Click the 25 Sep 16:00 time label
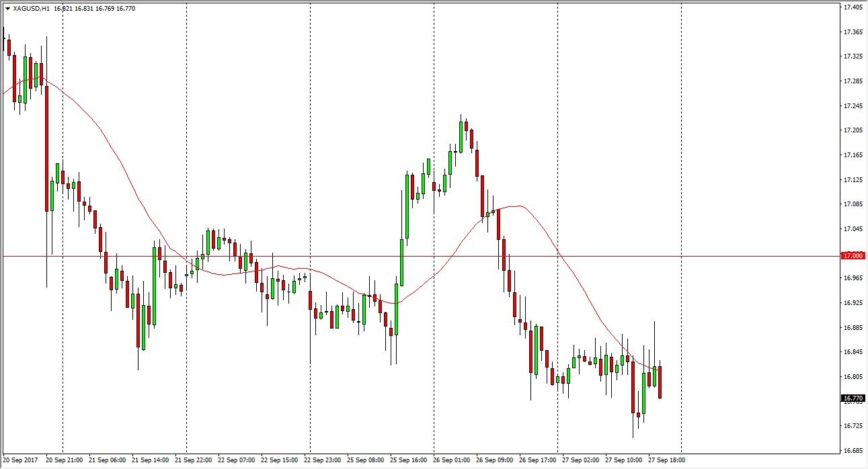This screenshot has height=469, width=868. [x=409, y=461]
